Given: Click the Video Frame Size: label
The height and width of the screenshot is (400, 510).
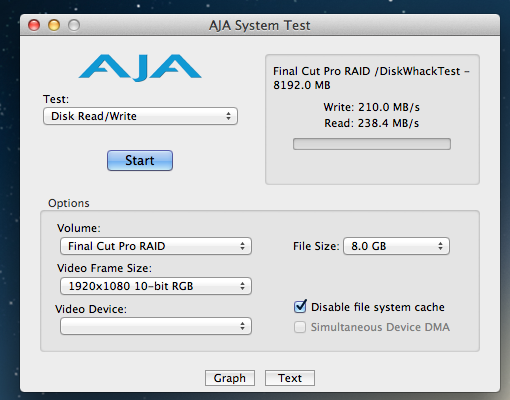Looking at the screenshot, I should [x=104, y=268].
